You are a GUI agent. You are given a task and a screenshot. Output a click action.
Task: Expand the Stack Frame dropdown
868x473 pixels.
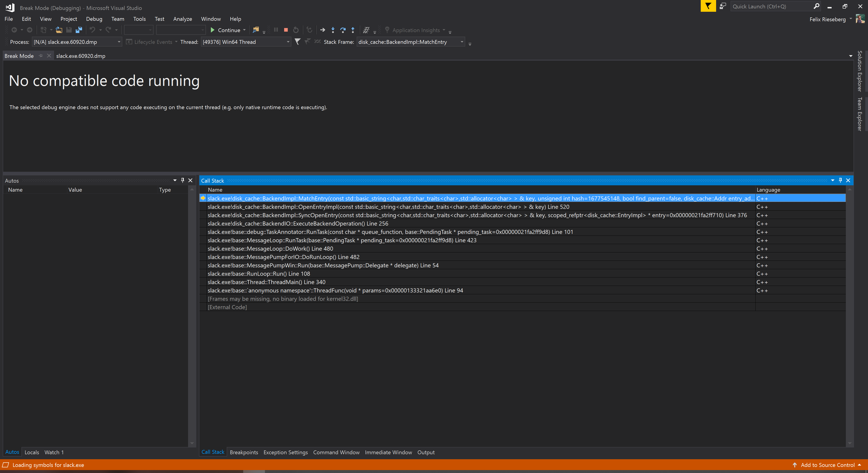pyautogui.click(x=462, y=42)
